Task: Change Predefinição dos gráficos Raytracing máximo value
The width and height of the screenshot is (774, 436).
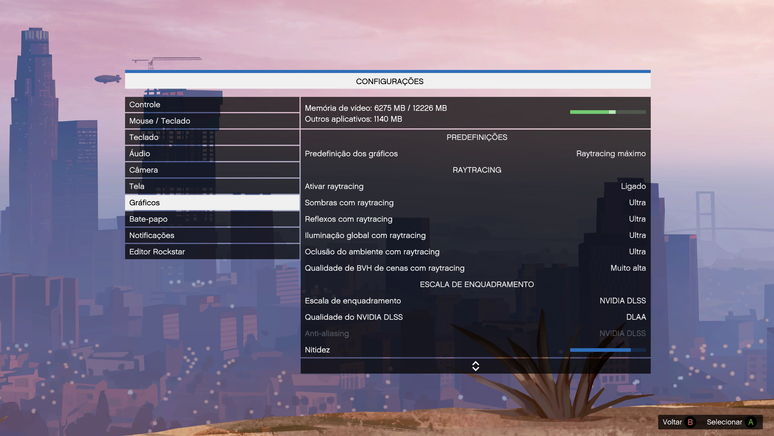Action: tap(475, 154)
